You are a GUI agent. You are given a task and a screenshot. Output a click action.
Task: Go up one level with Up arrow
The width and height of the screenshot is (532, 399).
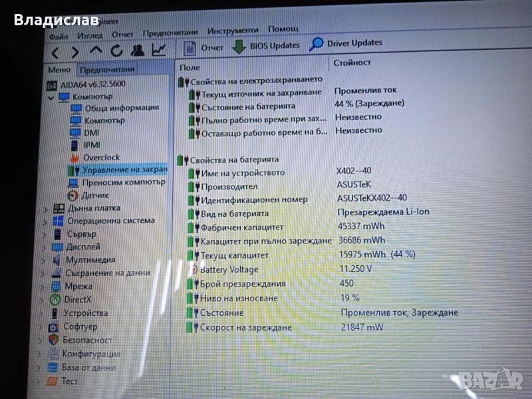(x=96, y=51)
